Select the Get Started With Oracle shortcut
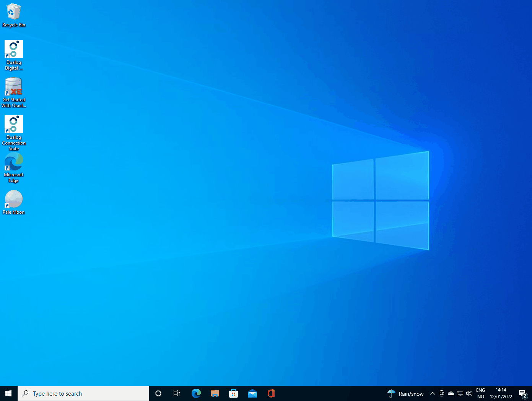Viewport: 532px width, 401px height. pyautogui.click(x=14, y=93)
